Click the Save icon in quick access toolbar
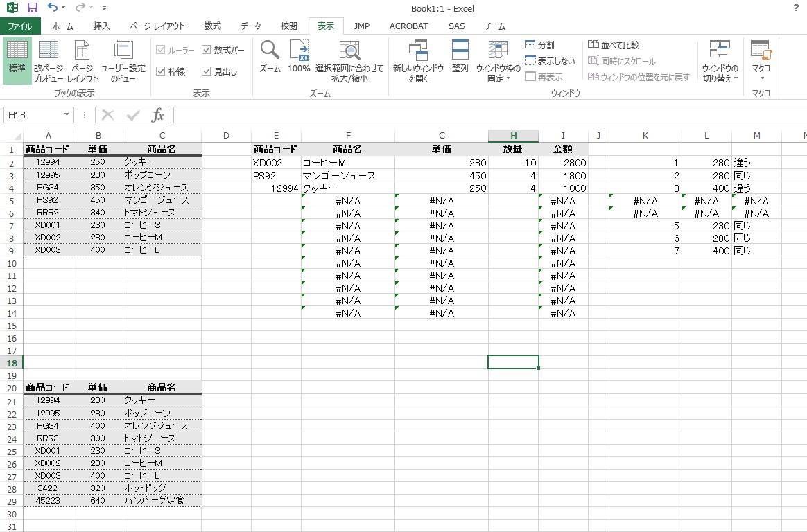Image resolution: width=807 pixels, height=532 pixels. point(32,8)
